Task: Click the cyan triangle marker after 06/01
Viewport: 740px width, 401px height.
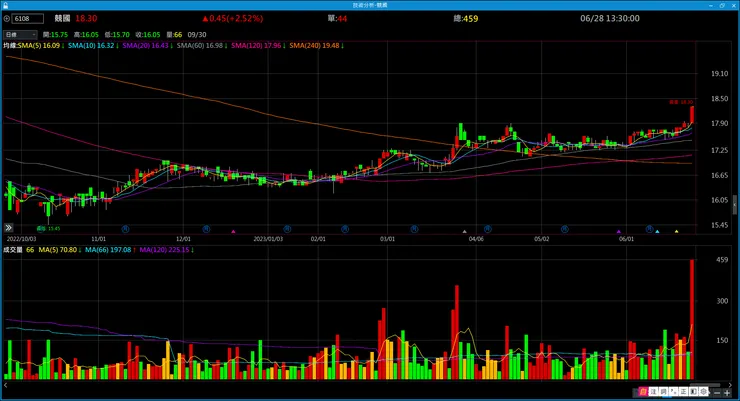Action: click(657, 232)
